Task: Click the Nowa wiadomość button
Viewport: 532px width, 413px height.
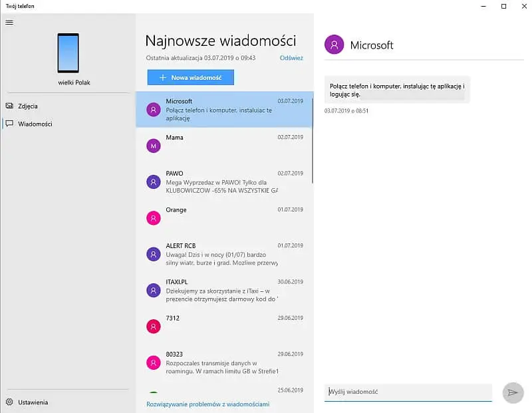Action: 190,77
